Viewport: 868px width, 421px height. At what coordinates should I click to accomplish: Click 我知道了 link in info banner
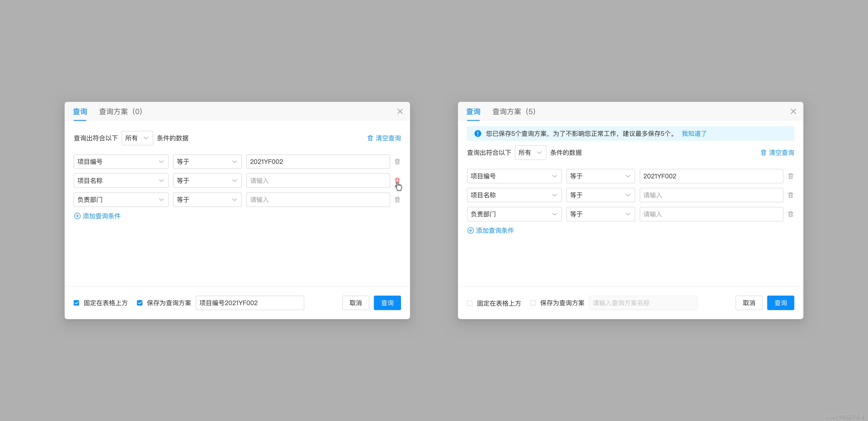(x=694, y=134)
